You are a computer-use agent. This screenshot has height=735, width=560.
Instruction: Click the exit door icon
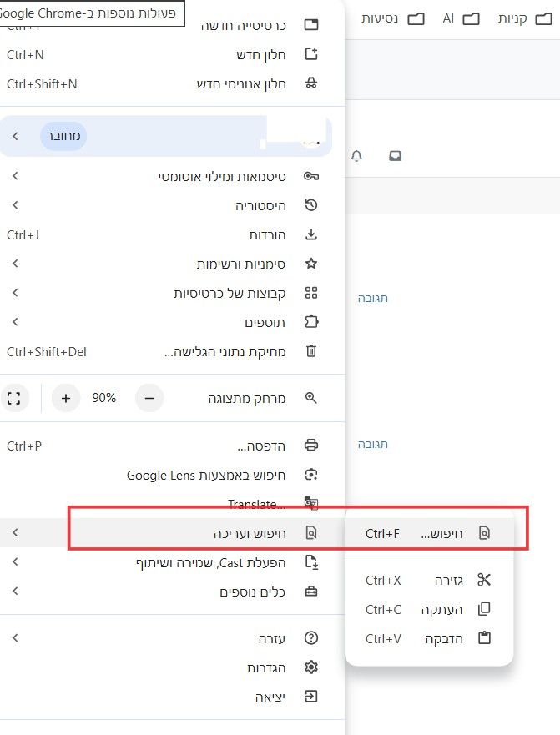(311, 697)
